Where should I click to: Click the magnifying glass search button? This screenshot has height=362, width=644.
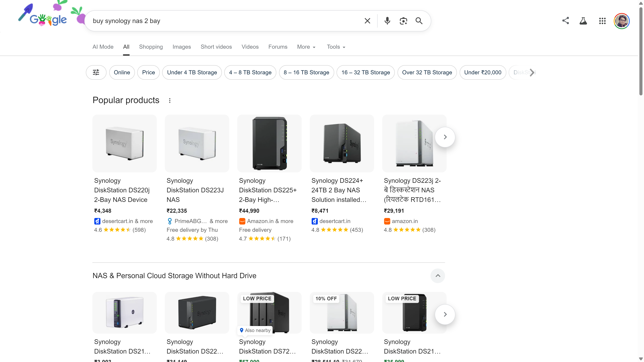click(x=419, y=21)
